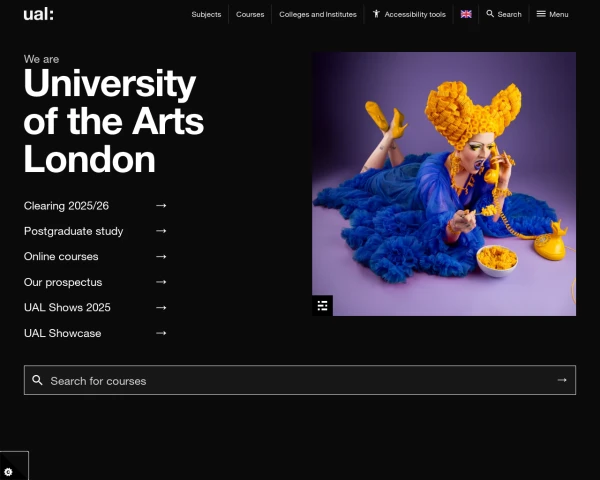Submit course search with arrow button

pyautogui.click(x=562, y=380)
